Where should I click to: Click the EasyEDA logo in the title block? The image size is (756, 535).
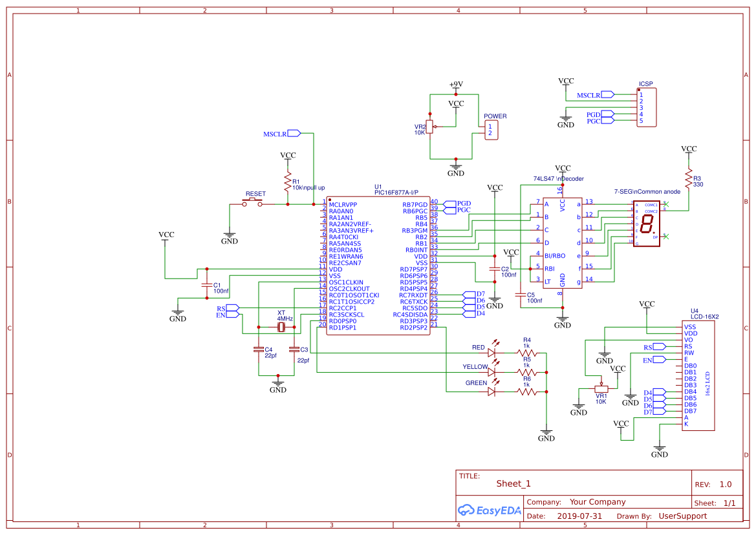click(488, 510)
